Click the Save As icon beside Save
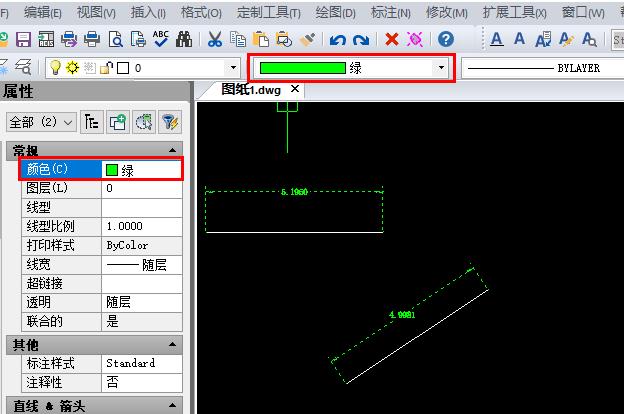 (x=46, y=39)
